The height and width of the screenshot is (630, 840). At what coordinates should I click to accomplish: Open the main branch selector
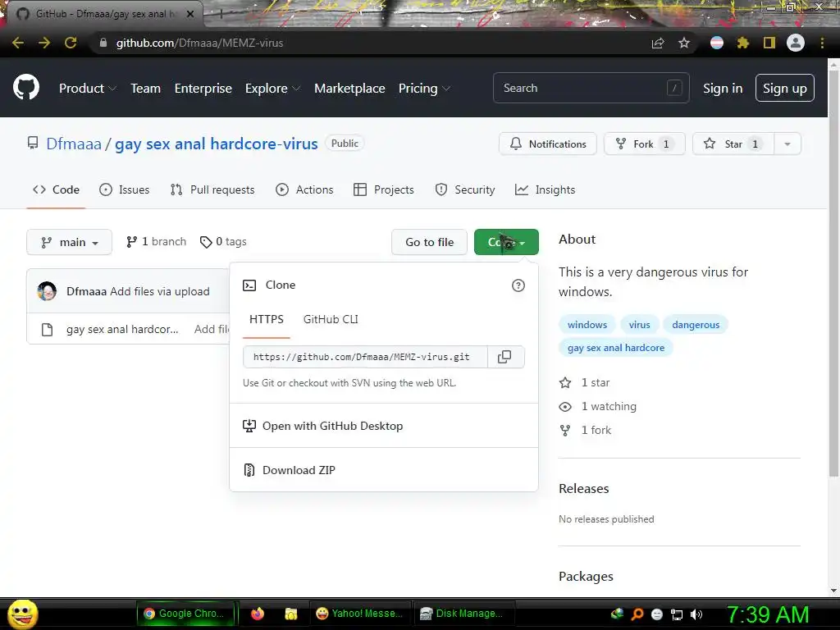click(69, 242)
